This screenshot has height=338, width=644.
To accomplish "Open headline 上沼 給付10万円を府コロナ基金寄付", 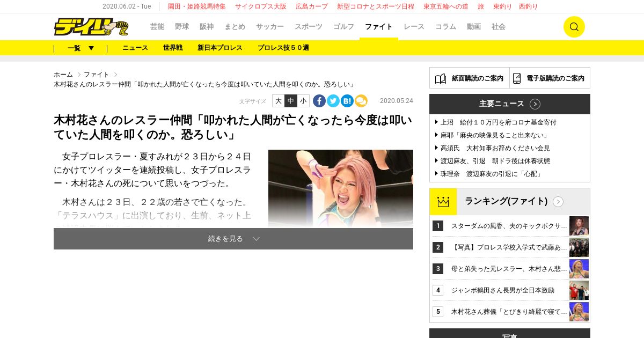I will 499,122.
